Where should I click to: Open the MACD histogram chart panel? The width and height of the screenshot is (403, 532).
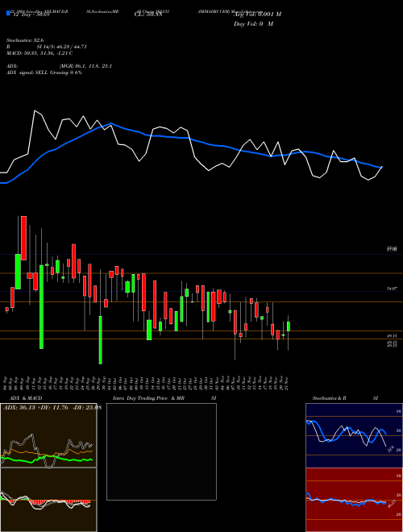click(x=48, y=500)
